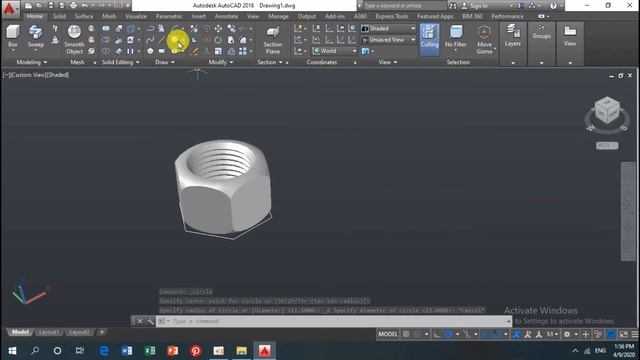Click the Move tool in Modify panel
The width and height of the screenshot is (640, 360).
tap(218, 28)
